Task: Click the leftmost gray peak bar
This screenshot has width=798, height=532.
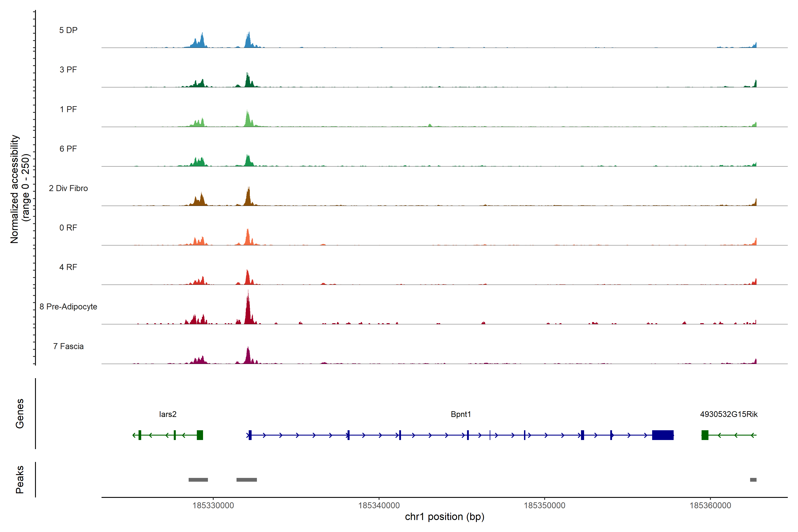Action: point(198,480)
